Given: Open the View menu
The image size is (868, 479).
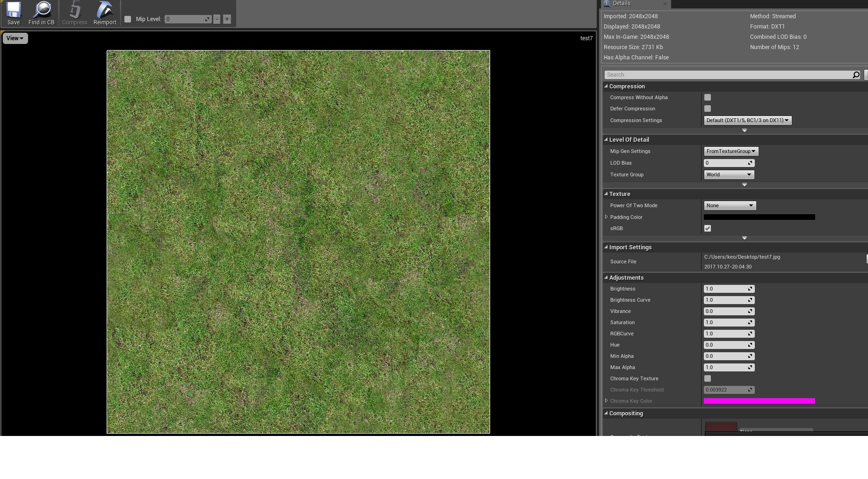Looking at the screenshot, I should point(15,38).
